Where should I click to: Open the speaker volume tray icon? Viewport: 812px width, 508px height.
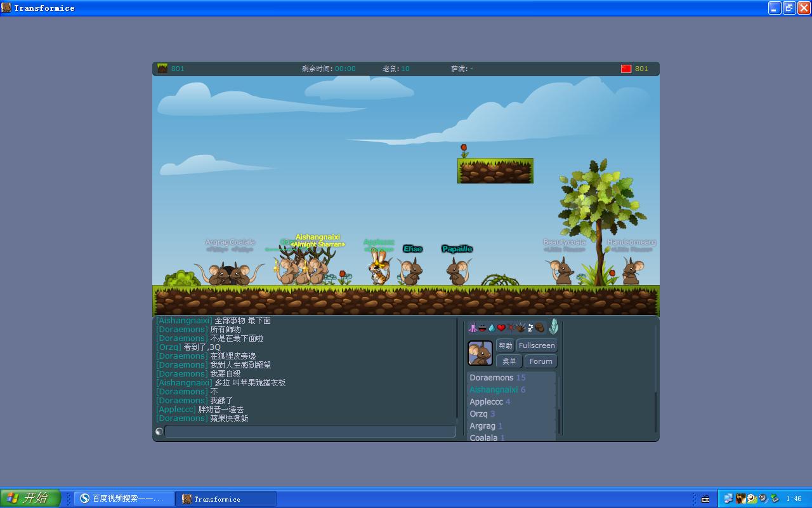(x=763, y=499)
